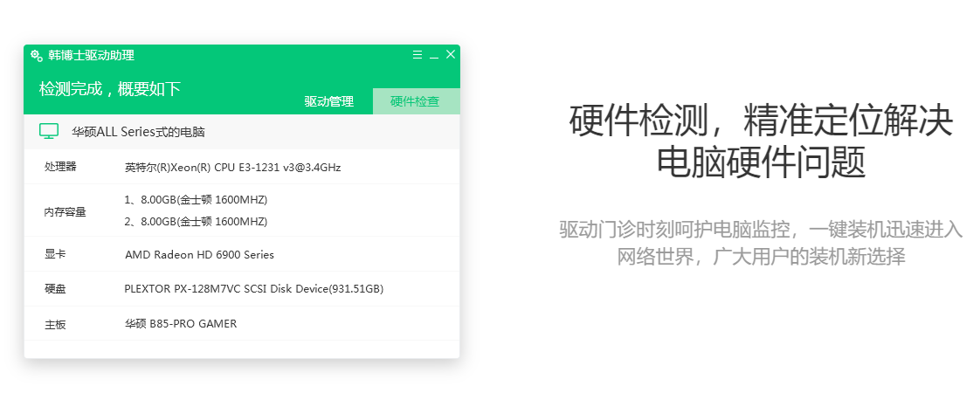Click the 韩博士驱动助理 title text
Viewport: 980px width, 393px height.
coord(91,56)
